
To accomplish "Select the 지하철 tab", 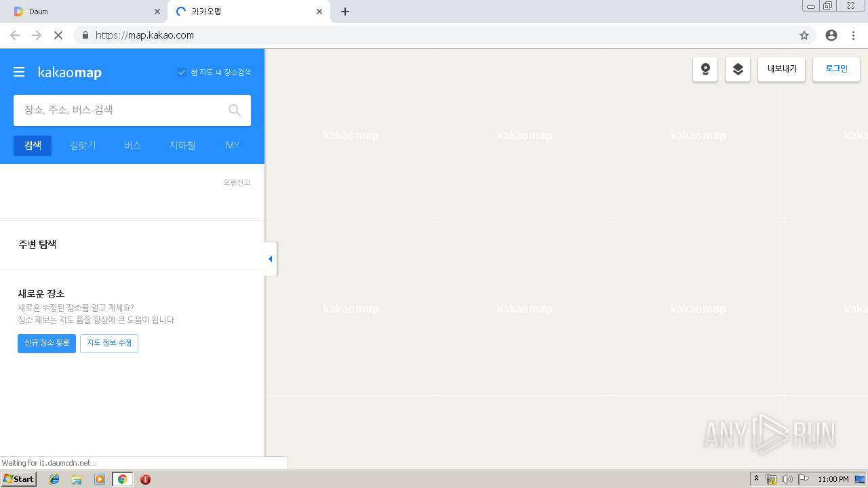I will click(x=182, y=145).
